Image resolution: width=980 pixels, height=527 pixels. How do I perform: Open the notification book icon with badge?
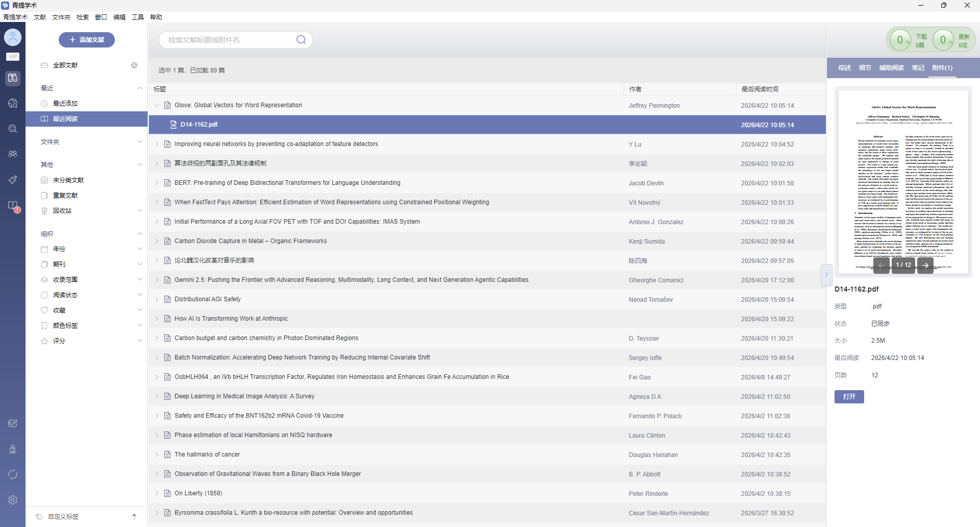pyautogui.click(x=13, y=206)
